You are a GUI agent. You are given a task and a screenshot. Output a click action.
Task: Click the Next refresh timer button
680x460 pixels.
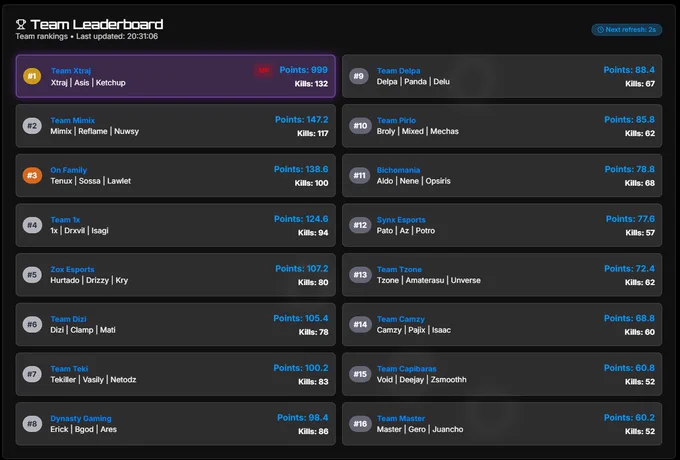[x=627, y=30]
